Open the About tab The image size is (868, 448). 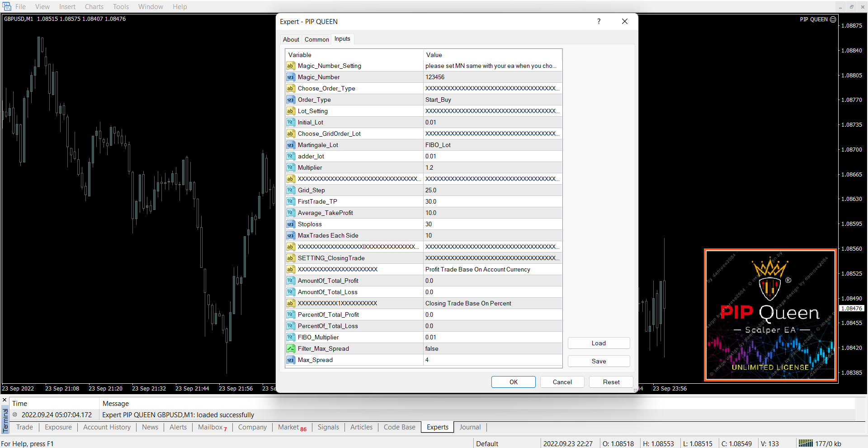coord(291,40)
